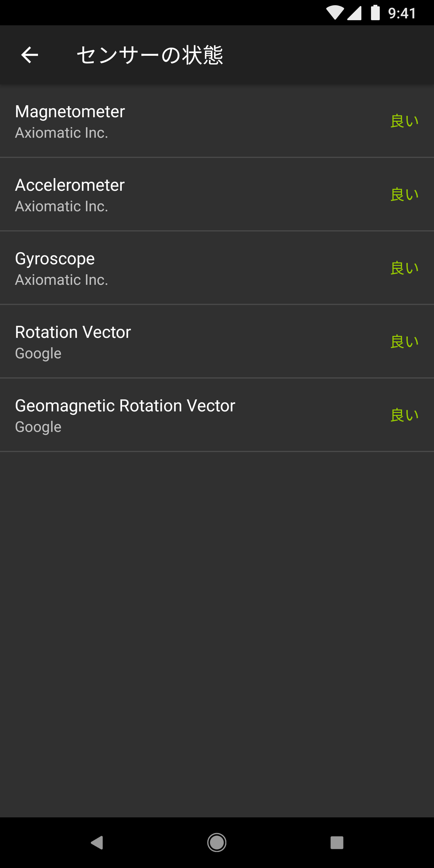The height and width of the screenshot is (868, 434).
Task: Tap 良い status beside Geomagnetic Rotation Vector
Action: point(404,415)
